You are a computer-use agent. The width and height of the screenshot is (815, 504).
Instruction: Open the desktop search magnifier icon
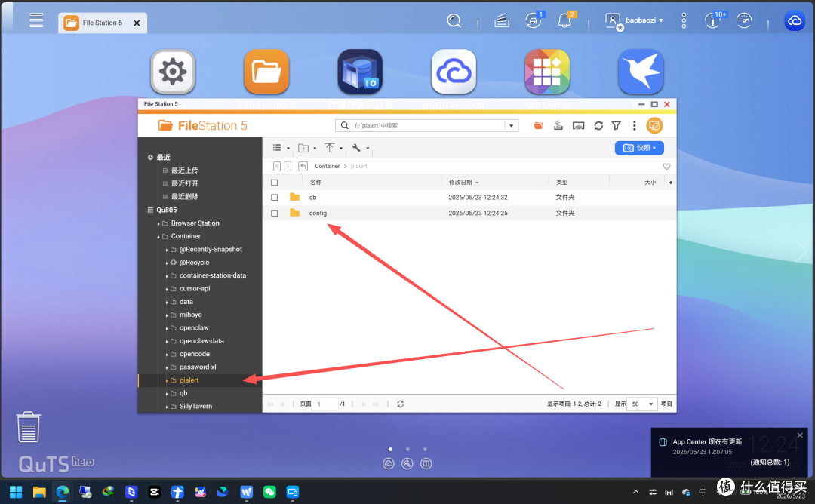pyautogui.click(x=454, y=20)
